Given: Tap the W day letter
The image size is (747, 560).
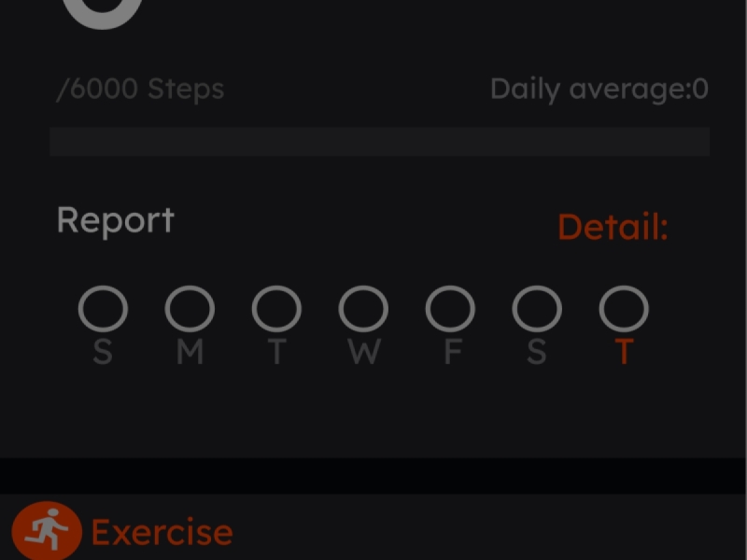Looking at the screenshot, I should [363, 353].
